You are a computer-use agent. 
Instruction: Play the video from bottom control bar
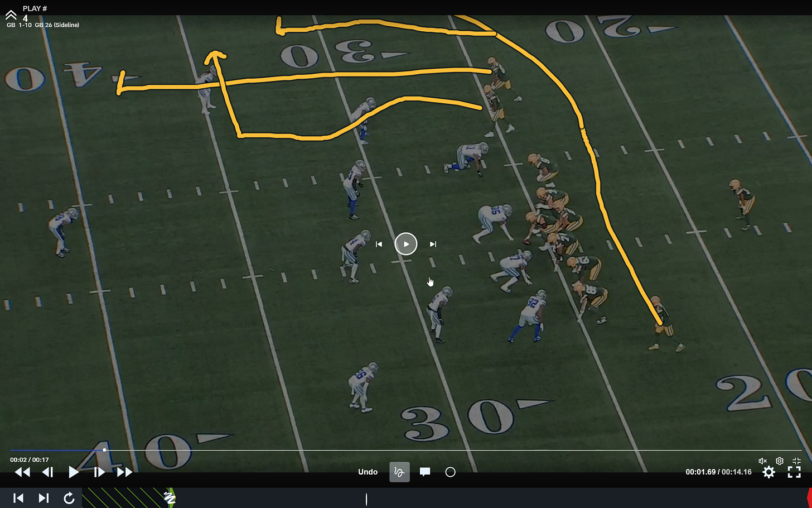pyautogui.click(x=74, y=472)
